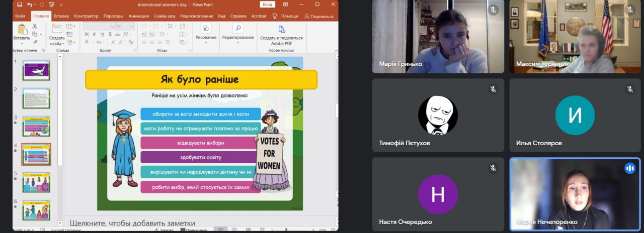Image resolution: width=644 pixels, height=233 pixels.
Task: Open the Drawing (Рисование) tools icon
Action: tap(206, 29)
